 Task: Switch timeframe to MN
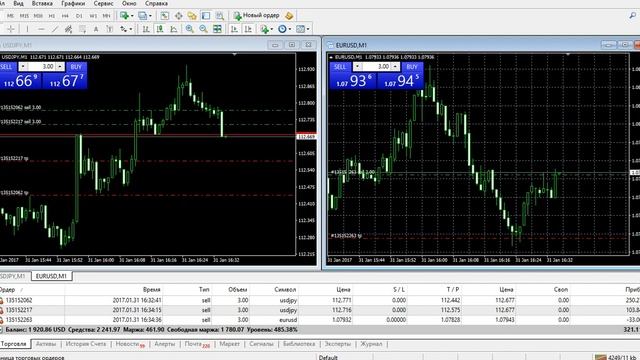click(x=106, y=16)
